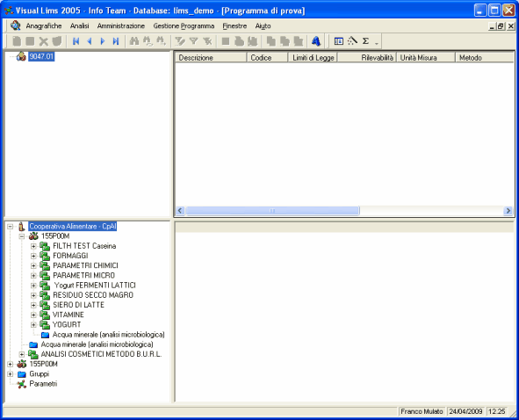Viewport: 519px width, 420px height.
Task: Sort by the Descrizione column header
Action: [x=211, y=58]
